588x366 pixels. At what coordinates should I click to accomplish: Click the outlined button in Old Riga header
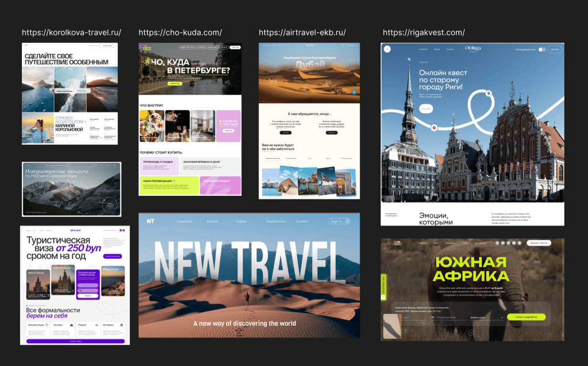point(555,50)
